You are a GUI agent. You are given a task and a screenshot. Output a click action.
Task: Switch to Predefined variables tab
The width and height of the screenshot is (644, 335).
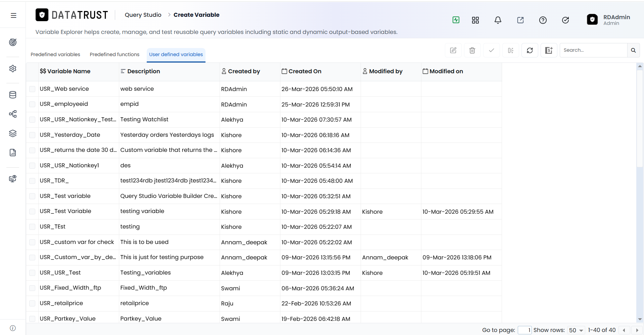55,54
